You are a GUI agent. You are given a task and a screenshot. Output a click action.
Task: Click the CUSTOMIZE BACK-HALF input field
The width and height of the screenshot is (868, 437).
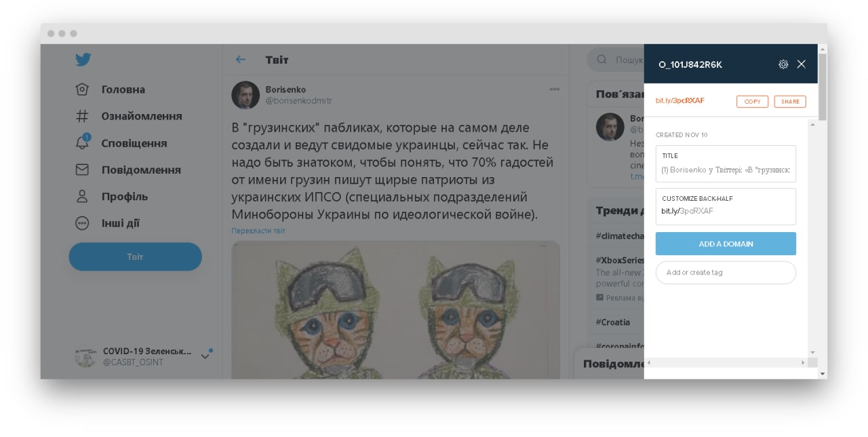click(726, 206)
